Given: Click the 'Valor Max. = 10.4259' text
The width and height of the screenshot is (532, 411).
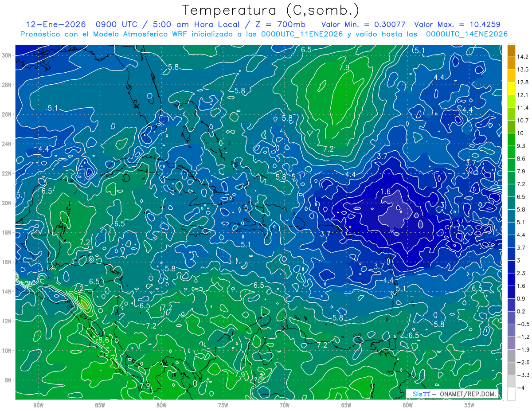Looking at the screenshot, I should (x=457, y=24).
